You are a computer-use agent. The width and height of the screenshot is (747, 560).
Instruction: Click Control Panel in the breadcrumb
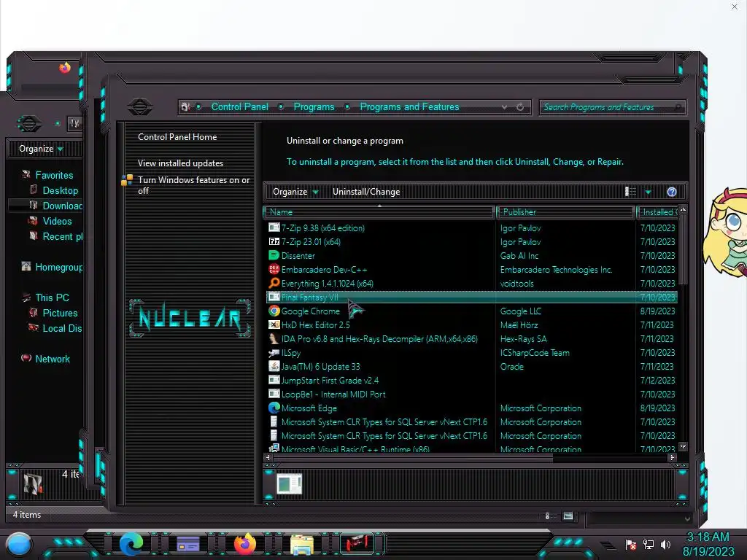239,106
